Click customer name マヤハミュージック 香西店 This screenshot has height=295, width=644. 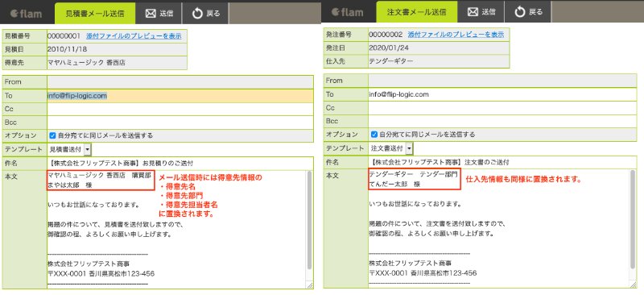click(x=86, y=63)
